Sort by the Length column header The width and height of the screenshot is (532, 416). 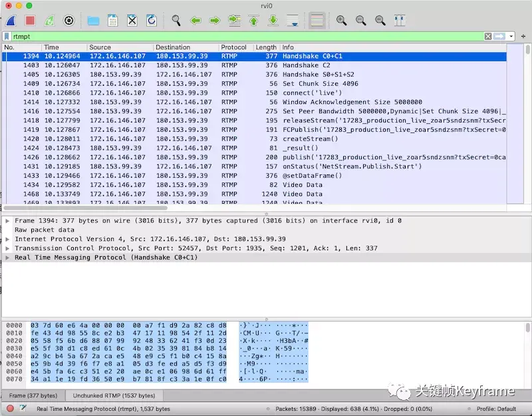pyautogui.click(x=266, y=47)
